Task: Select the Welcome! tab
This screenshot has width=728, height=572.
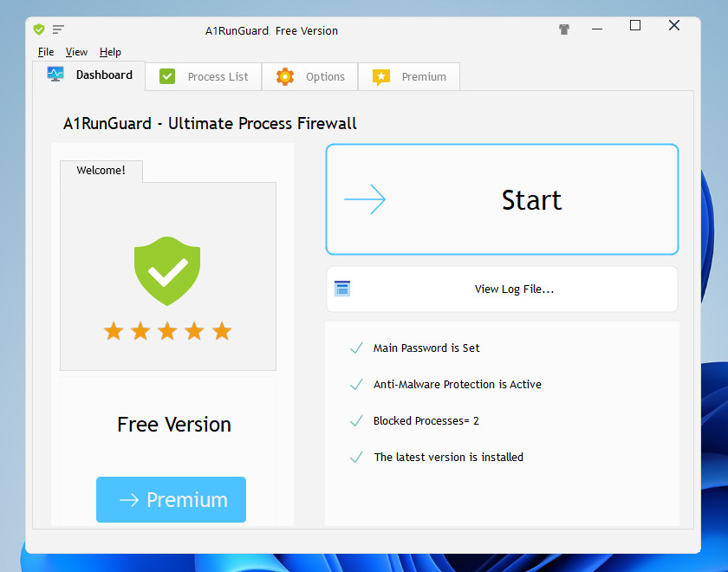Action: click(x=101, y=171)
